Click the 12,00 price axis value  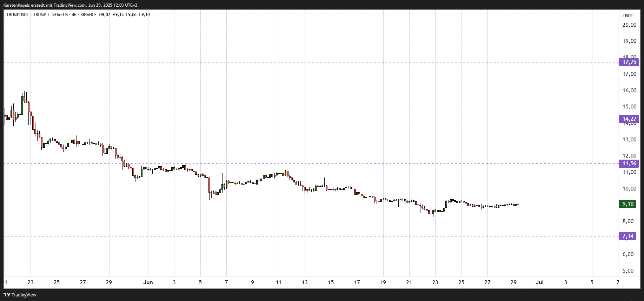(x=629, y=156)
